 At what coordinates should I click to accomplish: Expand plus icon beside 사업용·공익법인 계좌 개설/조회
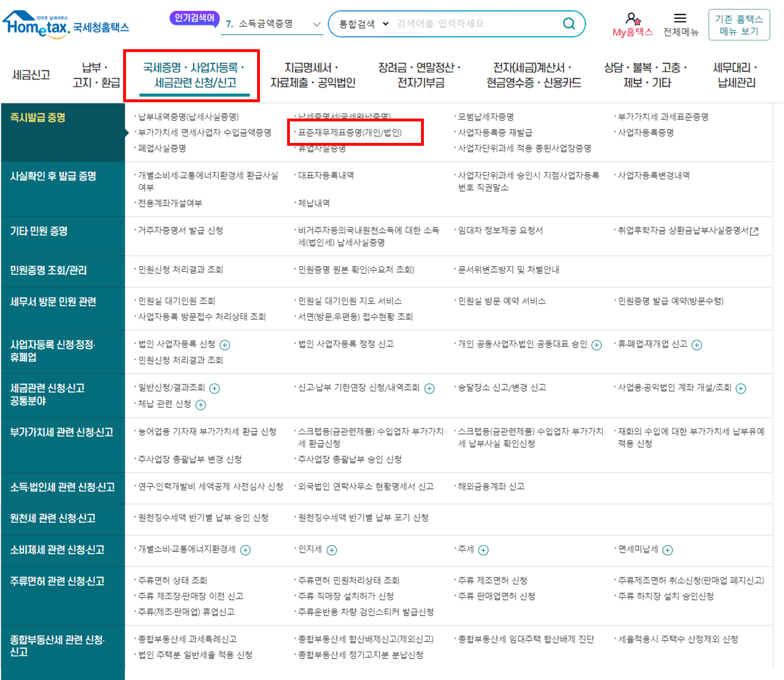tap(741, 388)
